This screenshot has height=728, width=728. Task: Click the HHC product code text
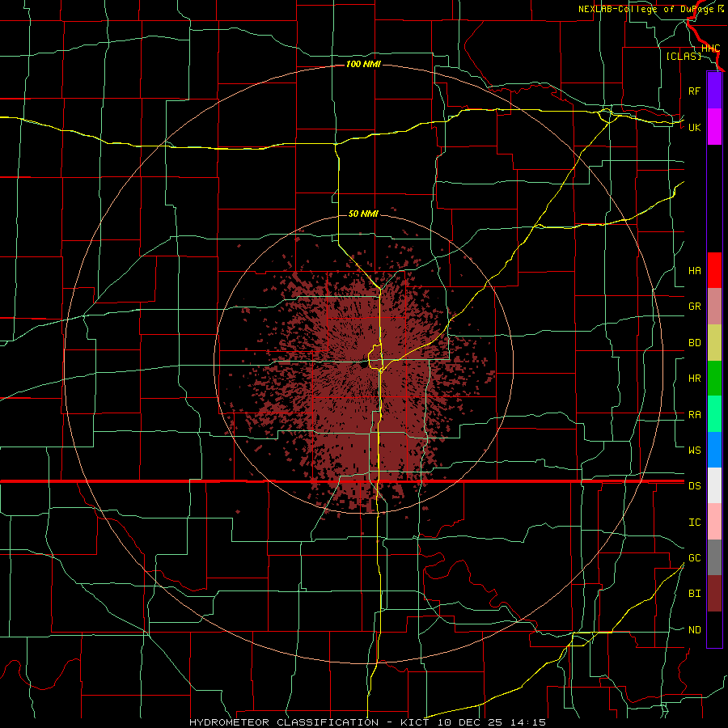pos(710,49)
